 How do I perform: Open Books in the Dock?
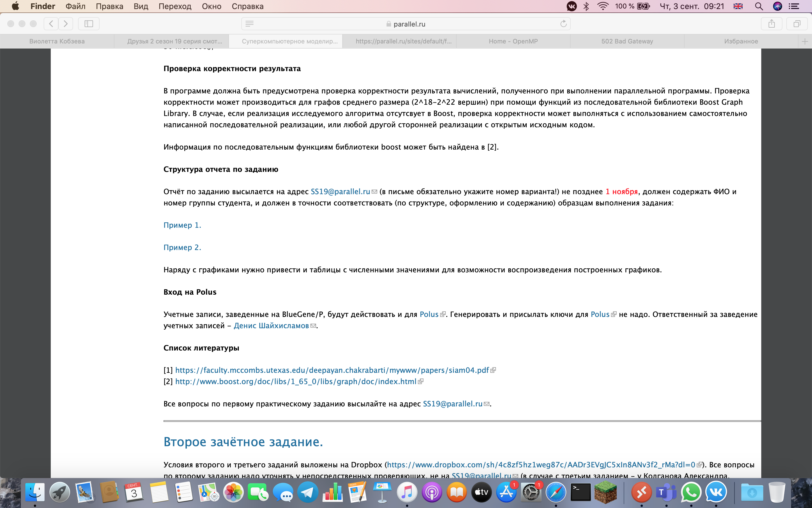(x=457, y=492)
